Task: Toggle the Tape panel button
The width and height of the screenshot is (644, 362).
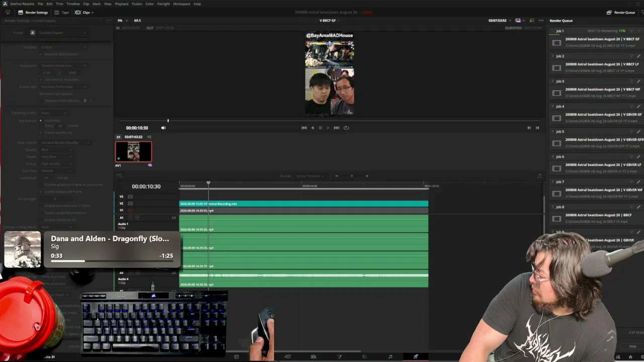Action: point(62,13)
